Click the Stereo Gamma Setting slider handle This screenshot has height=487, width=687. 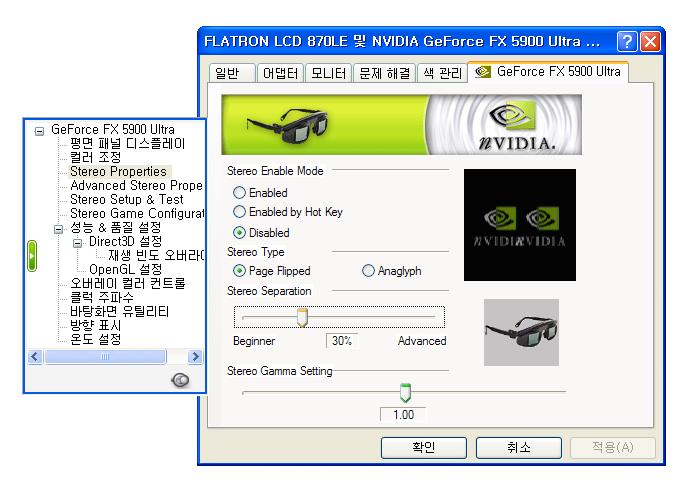point(405,392)
